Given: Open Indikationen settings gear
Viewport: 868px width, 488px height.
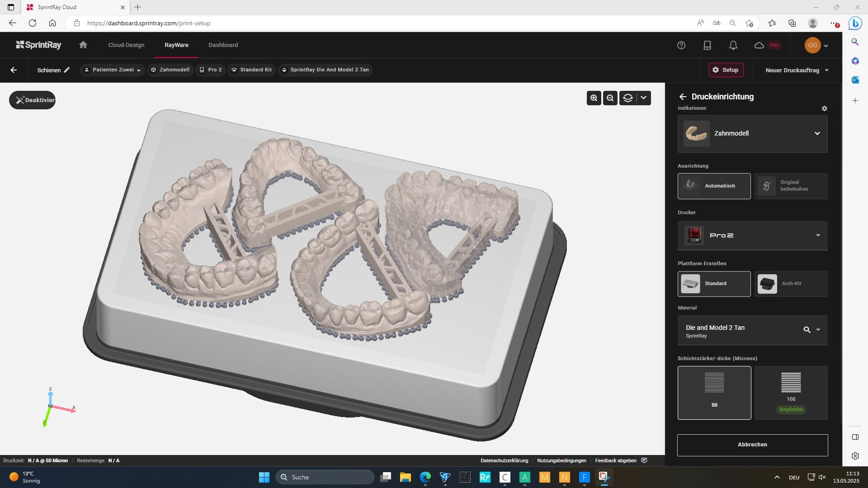Looking at the screenshot, I should [x=824, y=108].
